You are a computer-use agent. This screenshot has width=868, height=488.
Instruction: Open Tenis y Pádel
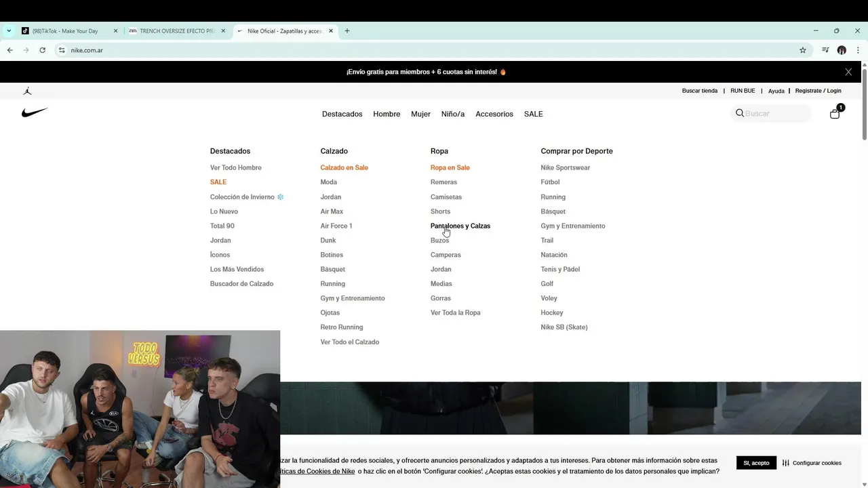click(560, 269)
